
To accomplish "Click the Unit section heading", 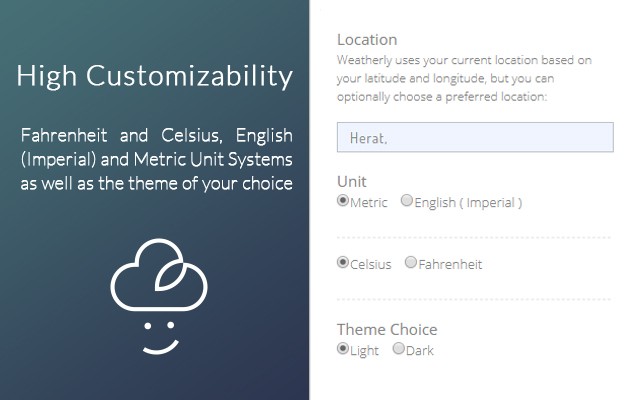I will click(352, 182).
